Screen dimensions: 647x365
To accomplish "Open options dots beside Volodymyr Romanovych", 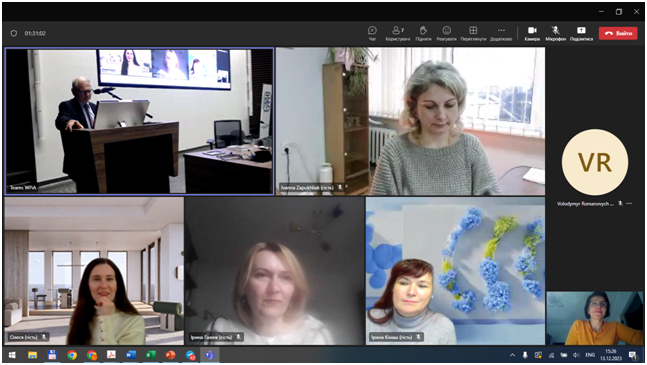I will point(629,203).
